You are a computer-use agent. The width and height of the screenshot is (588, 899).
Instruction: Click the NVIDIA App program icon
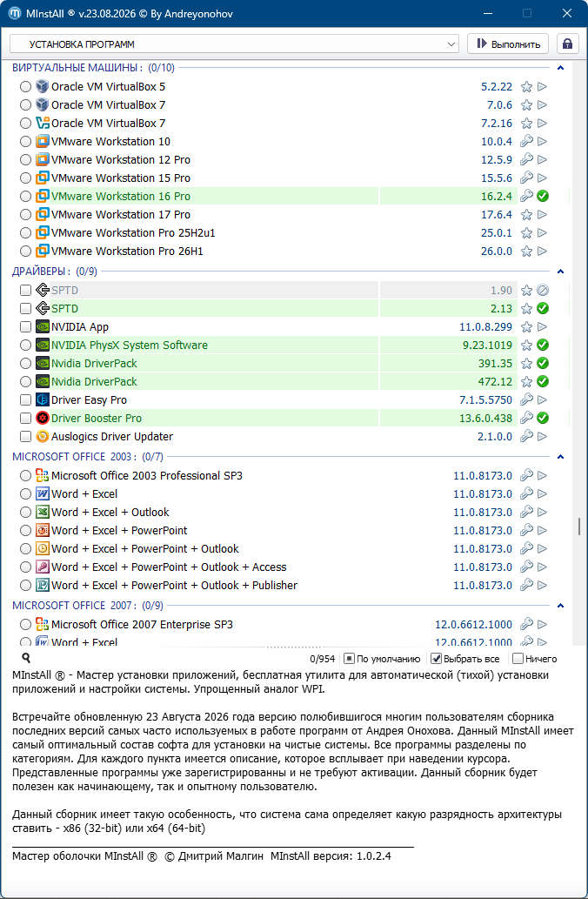tap(42, 327)
